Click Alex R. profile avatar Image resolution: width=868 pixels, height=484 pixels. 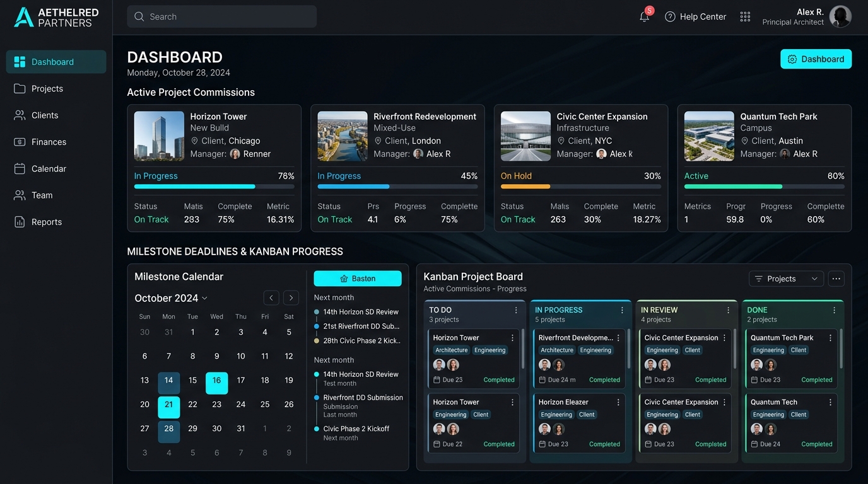coord(840,17)
